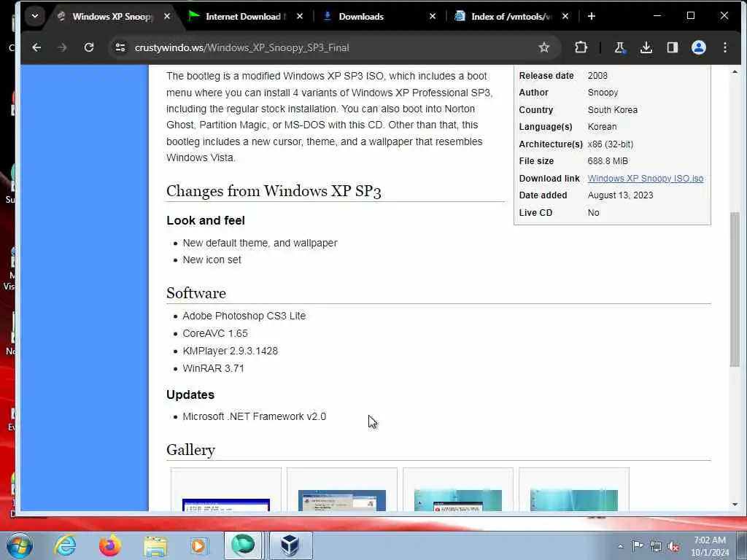Open a new browser tab
Screen dimensions: 747x560
click(x=591, y=16)
